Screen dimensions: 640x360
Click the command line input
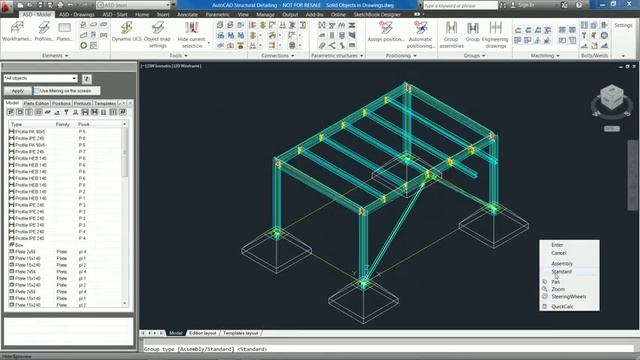(x=388, y=349)
